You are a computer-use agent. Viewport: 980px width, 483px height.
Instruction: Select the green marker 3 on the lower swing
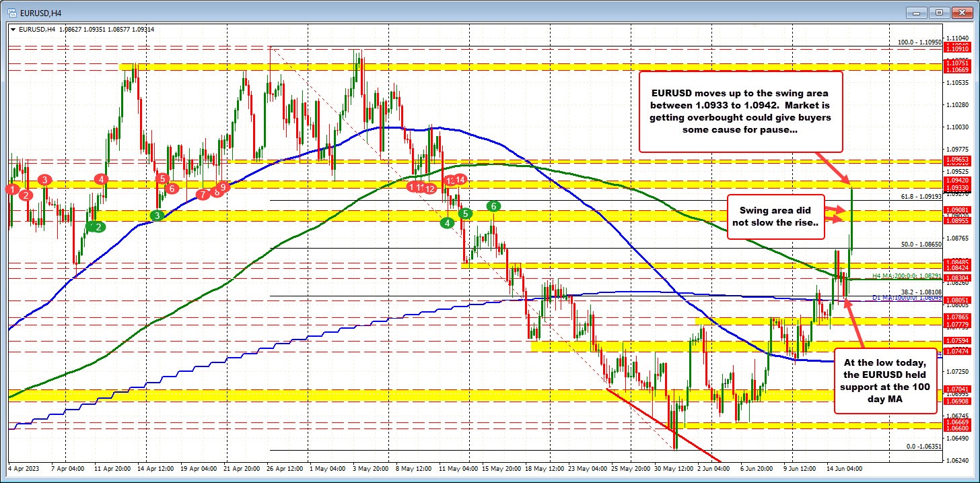(x=157, y=216)
